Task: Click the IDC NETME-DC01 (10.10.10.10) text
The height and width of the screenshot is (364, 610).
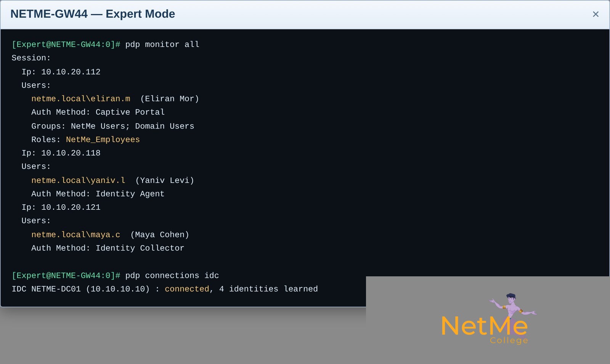Action: pyautogui.click(x=81, y=289)
